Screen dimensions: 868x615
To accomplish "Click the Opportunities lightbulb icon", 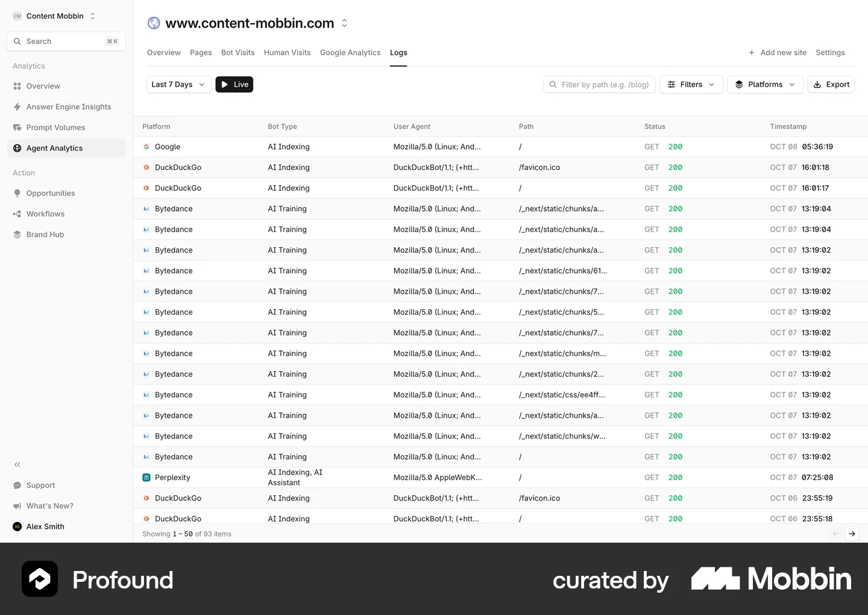I will 17,193.
